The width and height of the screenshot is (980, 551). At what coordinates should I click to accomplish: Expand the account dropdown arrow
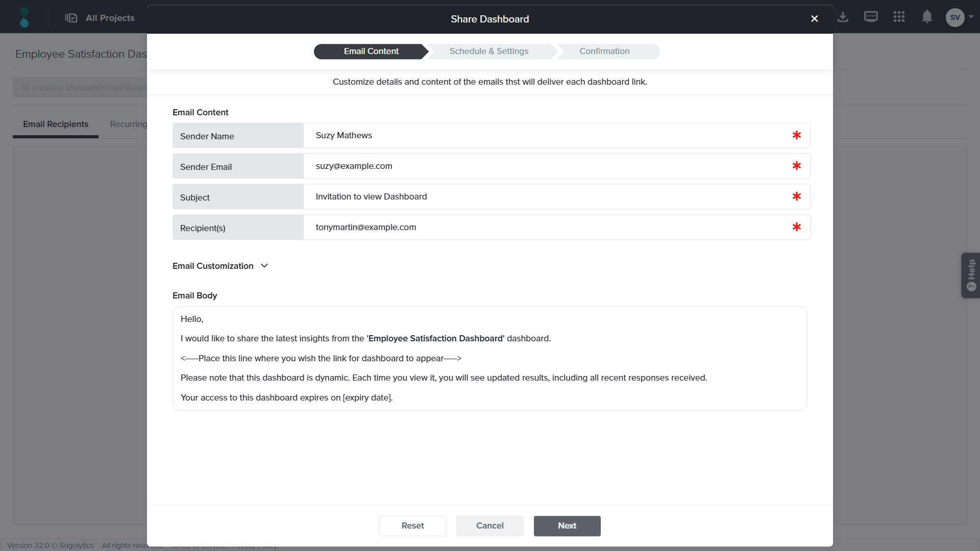click(x=971, y=16)
